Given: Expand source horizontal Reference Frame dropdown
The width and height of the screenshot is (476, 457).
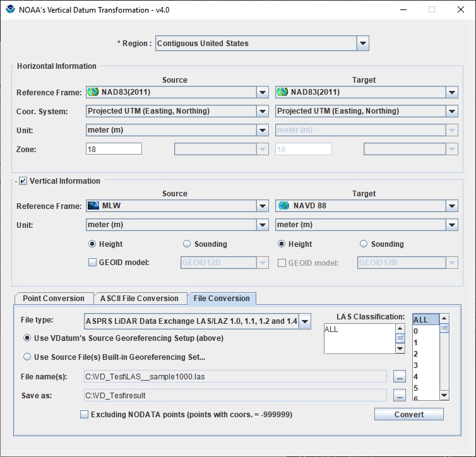Looking at the screenshot, I should (x=262, y=92).
